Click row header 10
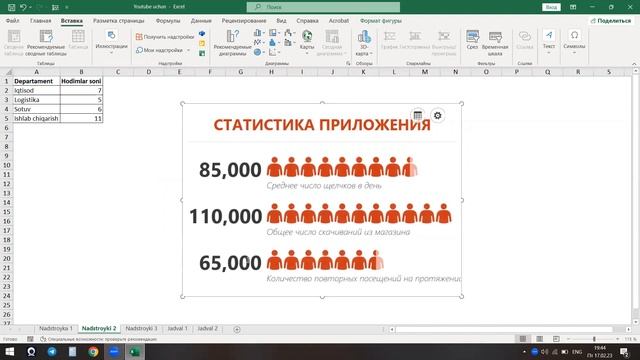Screen dimensions: 640x360 click(x=7, y=165)
